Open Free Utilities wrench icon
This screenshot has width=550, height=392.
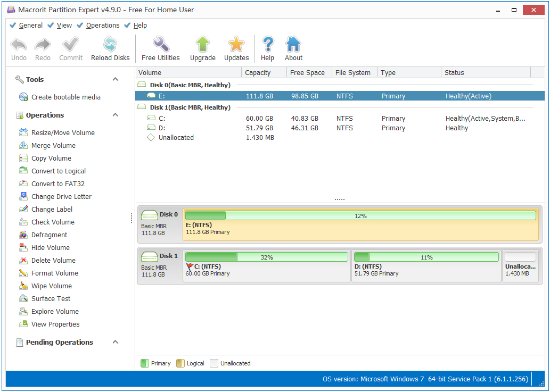[x=161, y=45]
